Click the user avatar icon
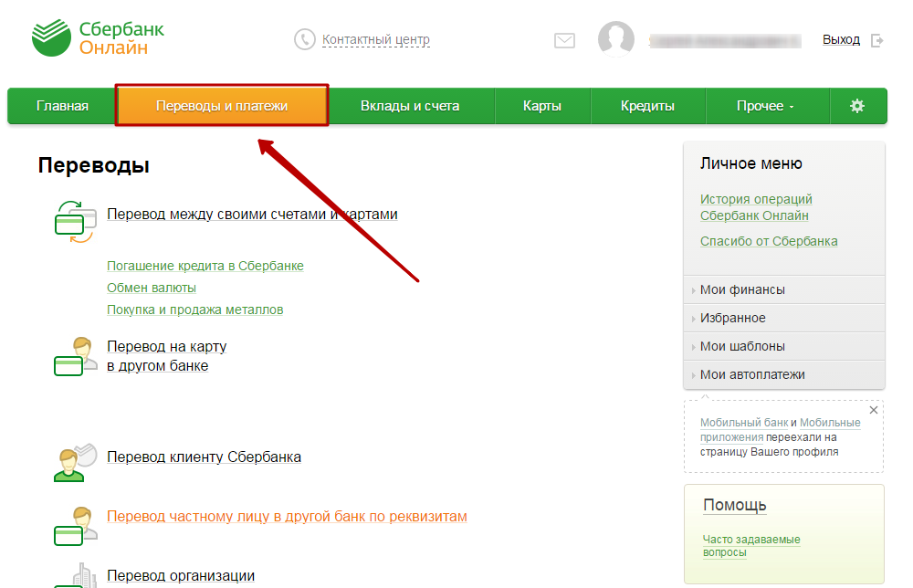The height and width of the screenshot is (588, 913). click(616, 39)
